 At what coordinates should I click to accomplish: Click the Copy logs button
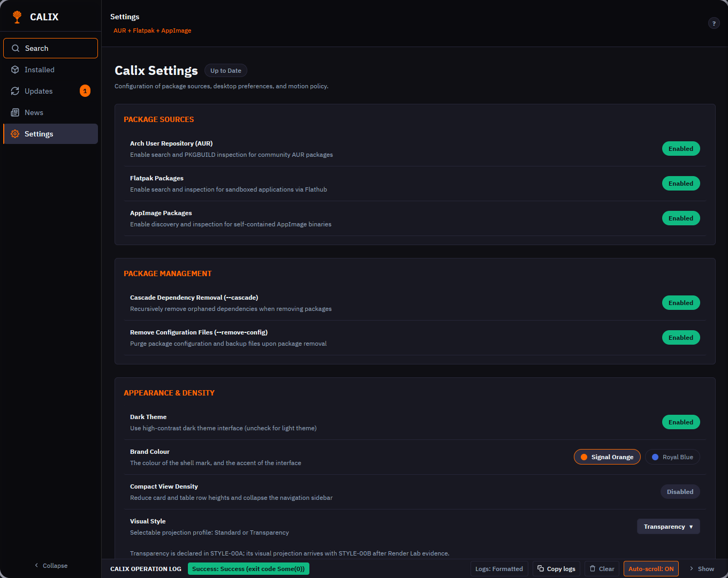click(556, 568)
